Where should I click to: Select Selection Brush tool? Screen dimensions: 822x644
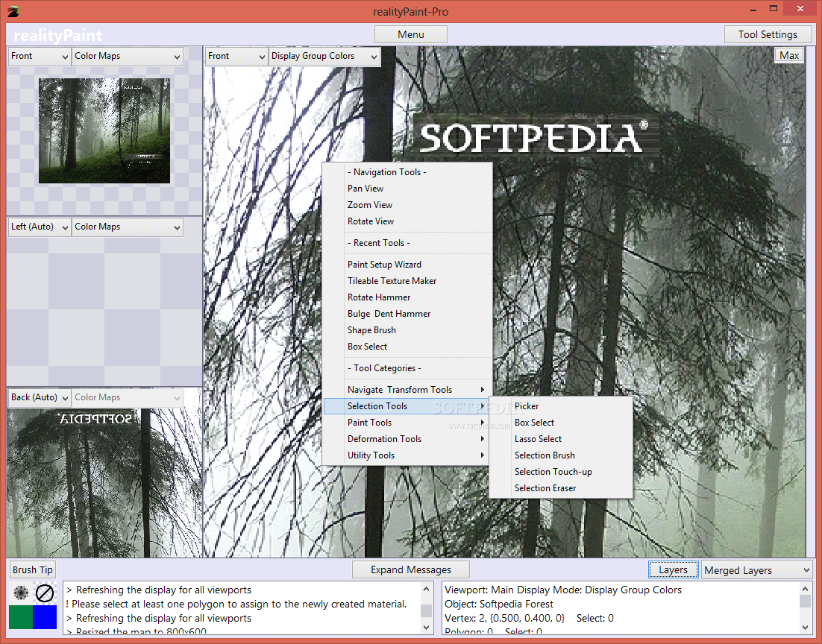561,455
